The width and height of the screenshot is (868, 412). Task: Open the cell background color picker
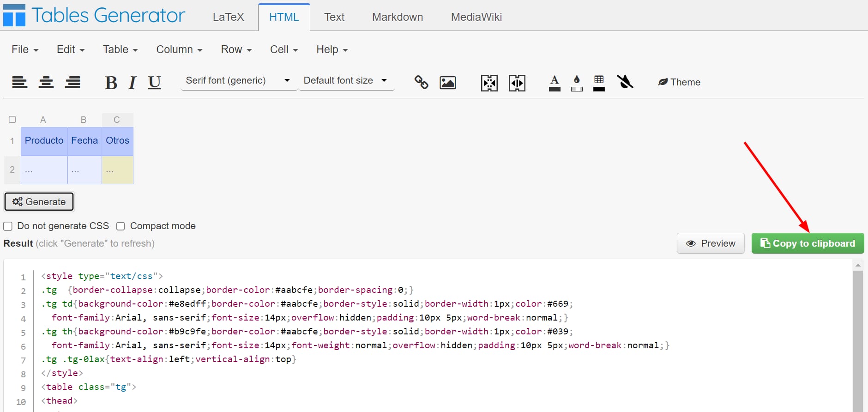pos(577,83)
